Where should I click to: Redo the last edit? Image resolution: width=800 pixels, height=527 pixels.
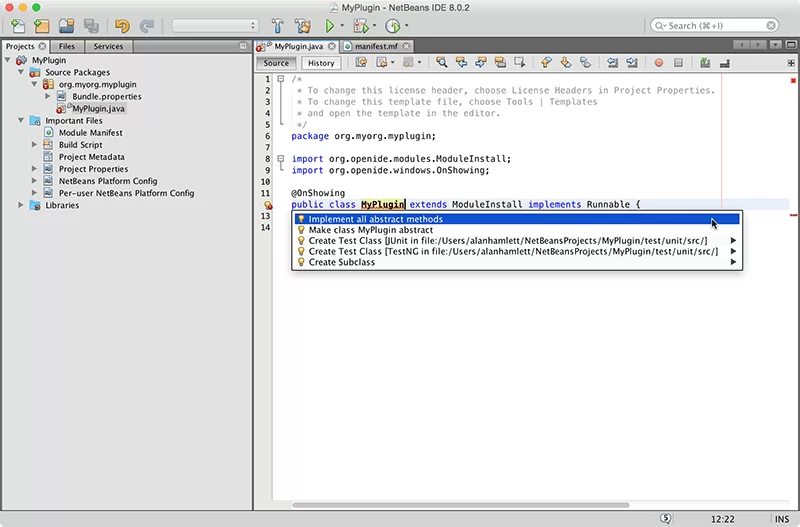pyautogui.click(x=147, y=26)
